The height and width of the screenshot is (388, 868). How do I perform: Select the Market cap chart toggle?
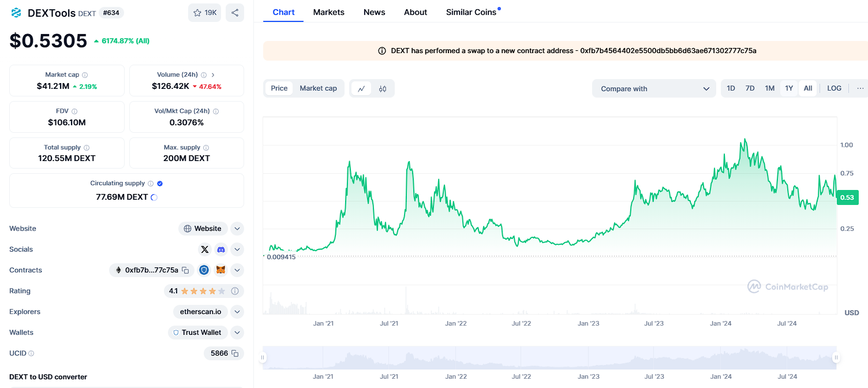tap(318, 88)
